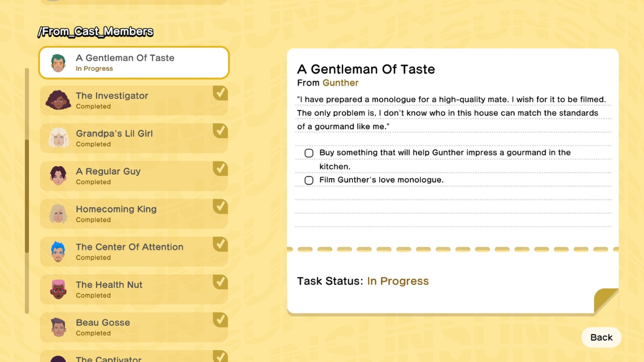
Task: Click Beau Gosse's avatar portrait
Action: 58,327
